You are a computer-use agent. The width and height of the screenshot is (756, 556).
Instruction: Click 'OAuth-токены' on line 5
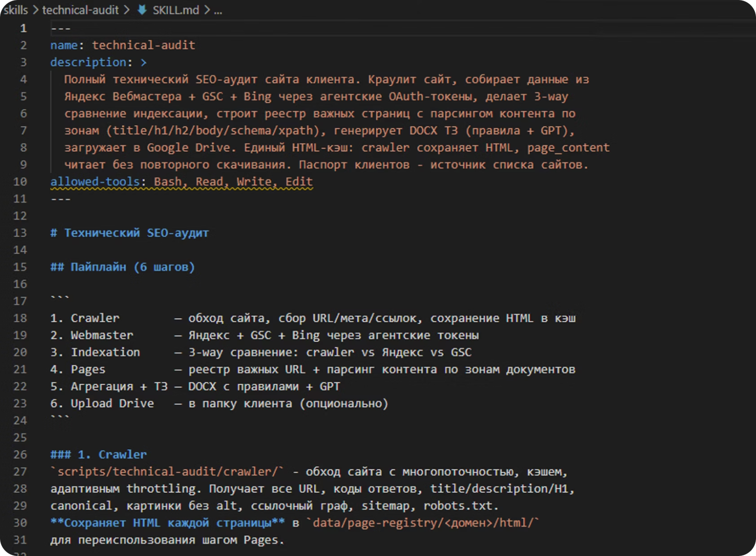[x=430, y=96]
